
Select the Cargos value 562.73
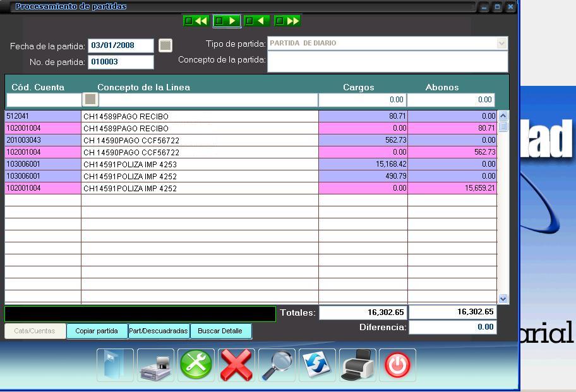pyautogui.click(x=363, y=140)
